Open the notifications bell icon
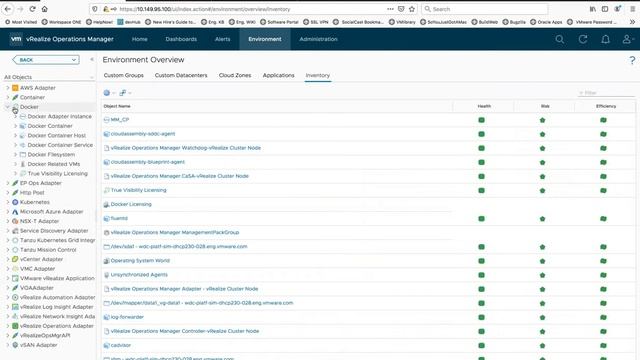Screen dimensions: 640x360 [606, 39]
